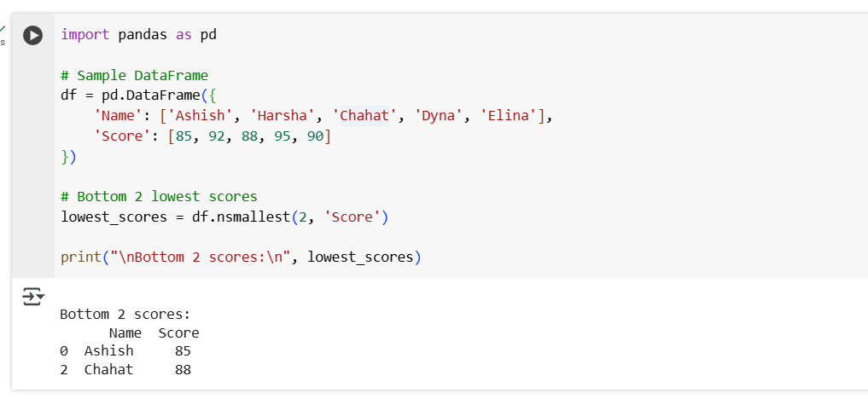Click the 'print' function name

[x=81, y=257]
